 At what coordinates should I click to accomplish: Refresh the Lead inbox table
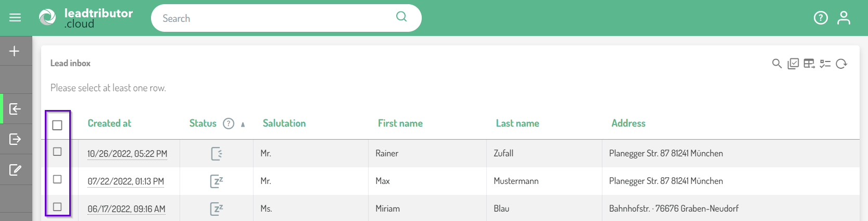click(x=841, y=64)
